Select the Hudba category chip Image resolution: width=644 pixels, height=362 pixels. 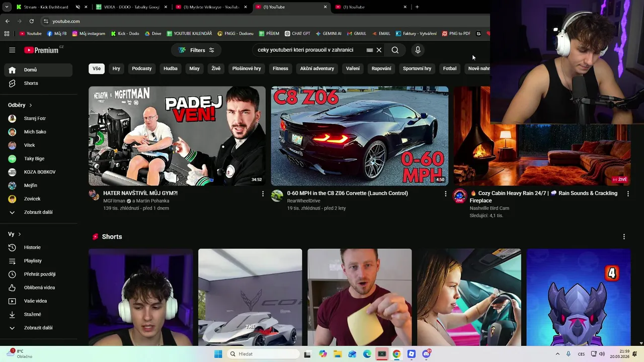point(171,68)
